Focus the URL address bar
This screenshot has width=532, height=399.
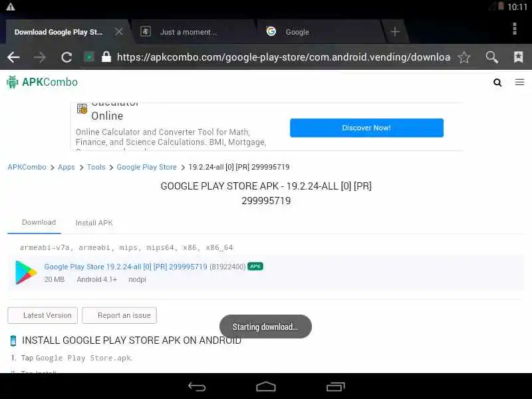[283, 57]
